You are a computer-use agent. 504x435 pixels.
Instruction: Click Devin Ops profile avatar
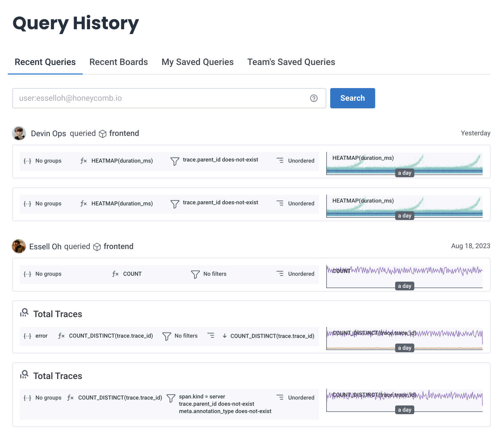pos(19,133)
